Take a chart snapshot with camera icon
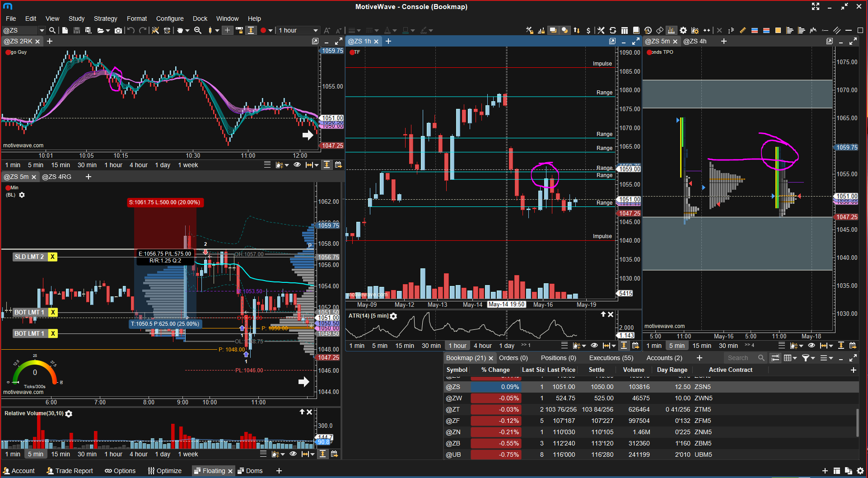868x478 pixels. [x=118, y=30]
